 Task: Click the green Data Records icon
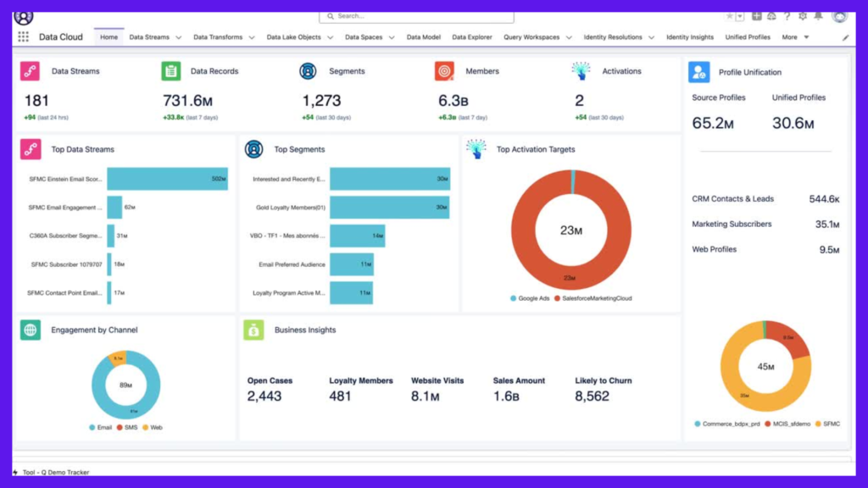pyautogui.click(x=171, y=71)
